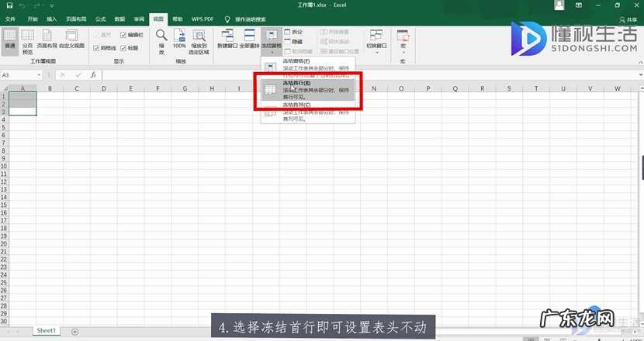The image size is (644, 341).
Task: Click the 拆分 split button
Action: [293, 32]
